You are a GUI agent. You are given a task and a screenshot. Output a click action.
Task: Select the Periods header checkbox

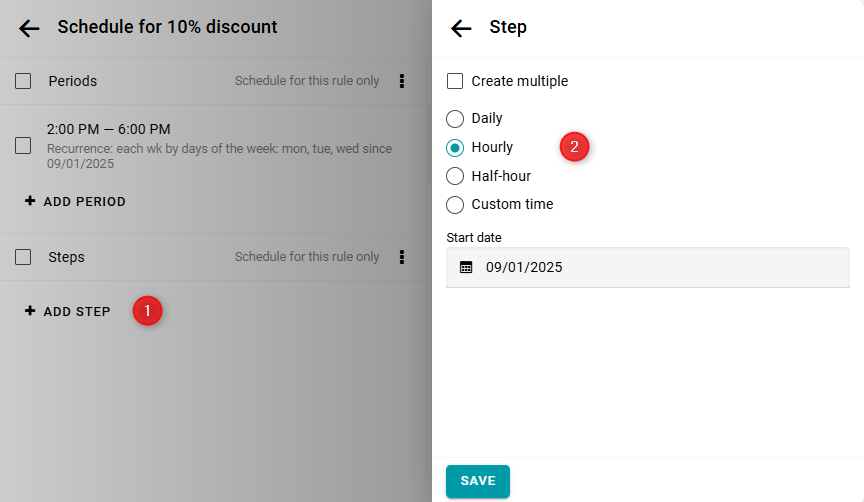coord(23,81)
